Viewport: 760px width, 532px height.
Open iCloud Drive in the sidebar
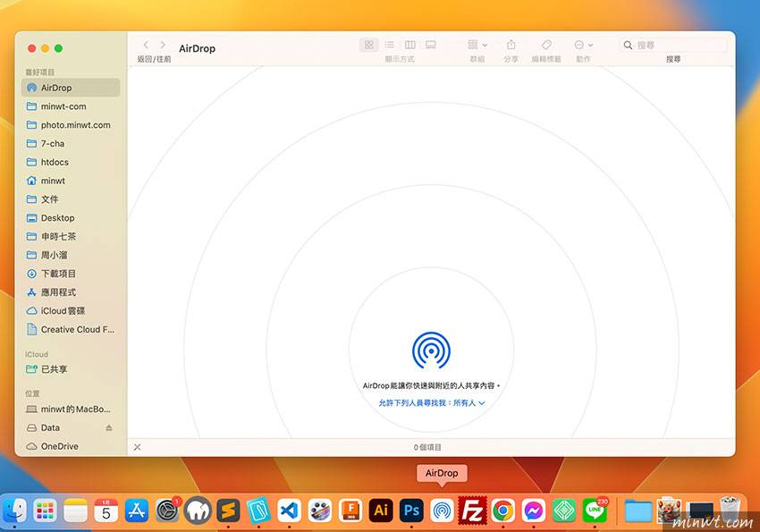(x=63, y=311)
